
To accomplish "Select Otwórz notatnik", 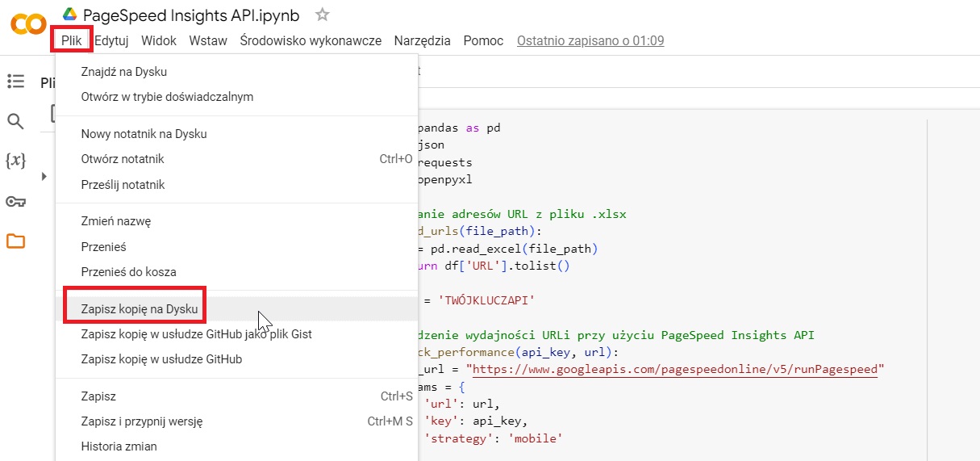I will pos(236,159).
